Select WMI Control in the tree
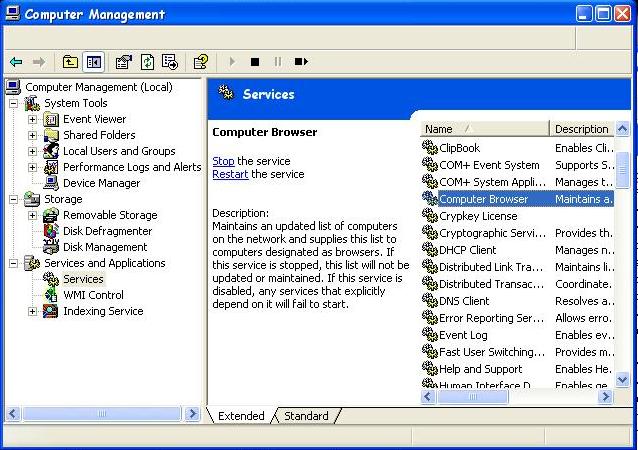 pyautogui.click(x=93, y=295)
